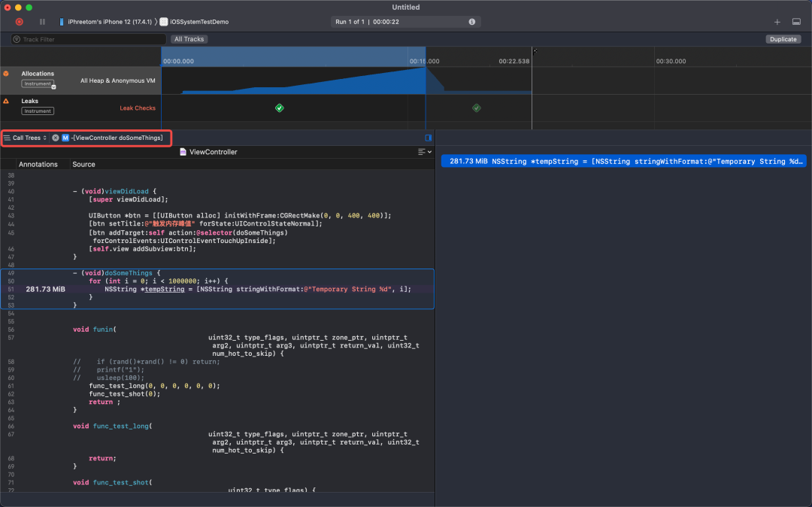This screenshot has height=507, width=812.
Task: Click the method M icon in the path bar
Action: point(65,138)
